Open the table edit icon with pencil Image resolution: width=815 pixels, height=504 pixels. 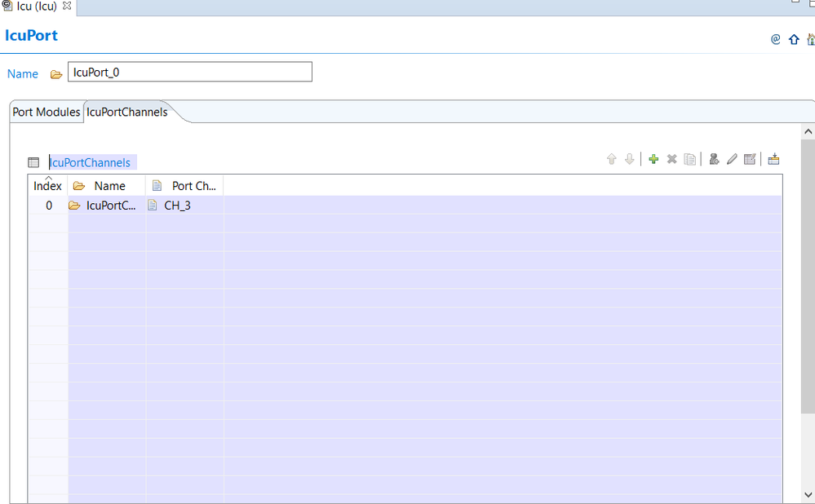coord(750,159)
